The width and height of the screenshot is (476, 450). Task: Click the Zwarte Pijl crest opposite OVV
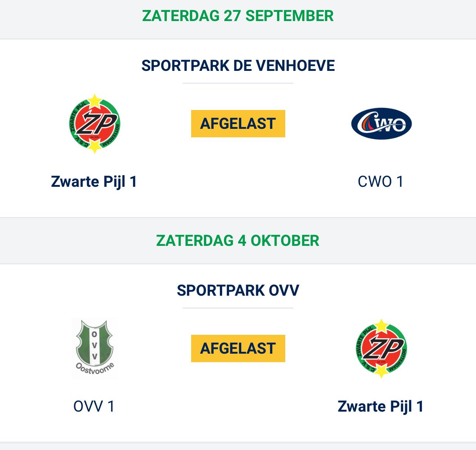[x=381, y=348]
